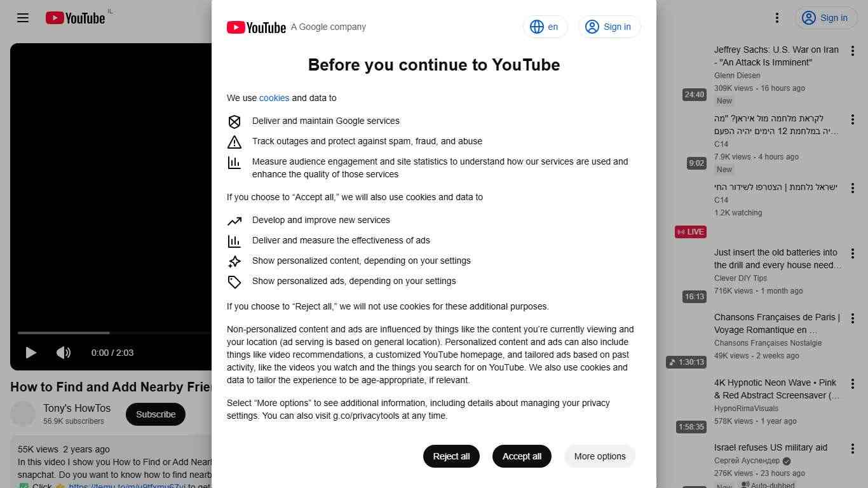Play the video with the play button
Screen dimensions: 868x488
31,353
